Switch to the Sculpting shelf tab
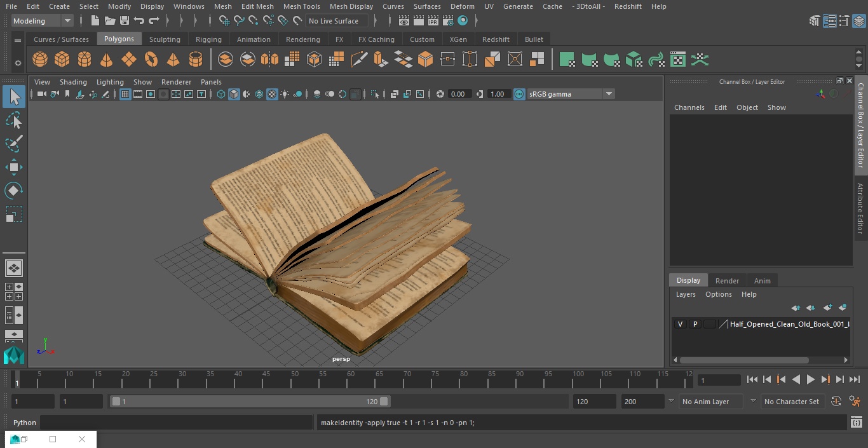 click(x=165, y=39)
